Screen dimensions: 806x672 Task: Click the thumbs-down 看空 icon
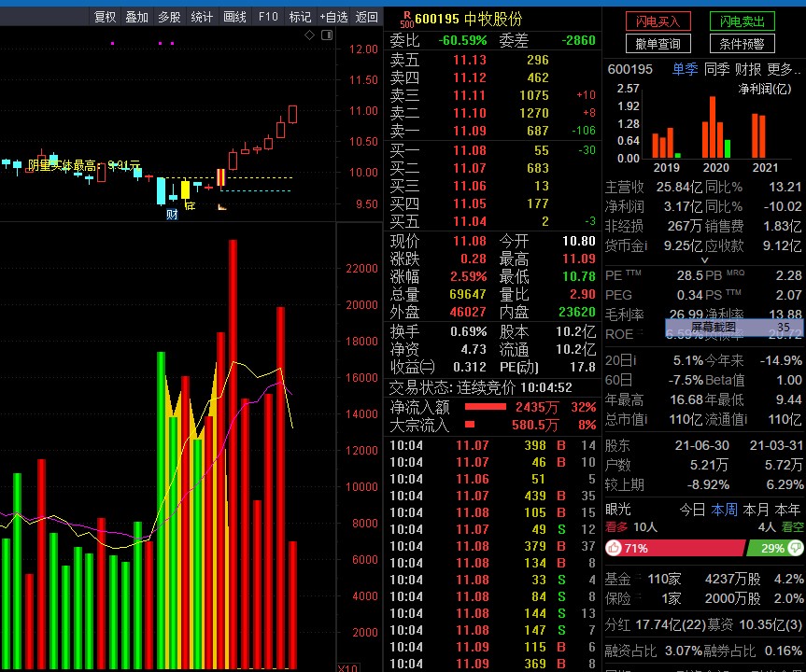click(x=795, y=548)
